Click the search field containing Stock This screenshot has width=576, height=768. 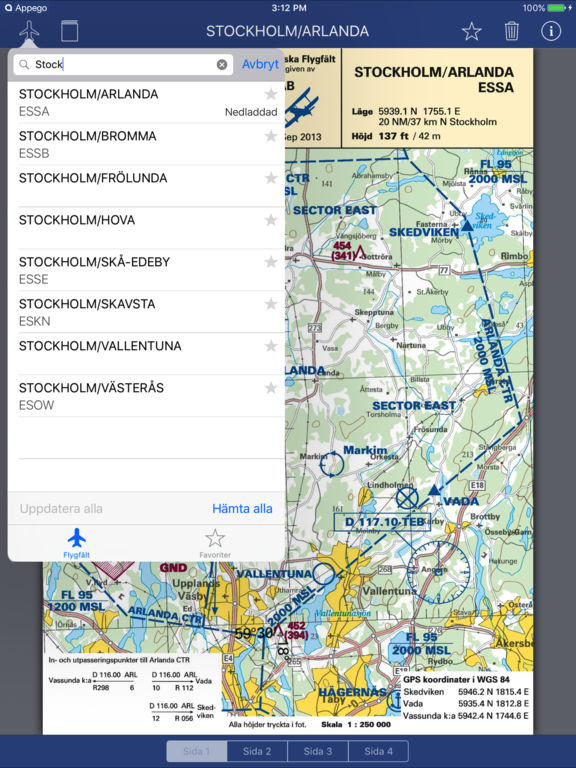[x=123, y=65]
